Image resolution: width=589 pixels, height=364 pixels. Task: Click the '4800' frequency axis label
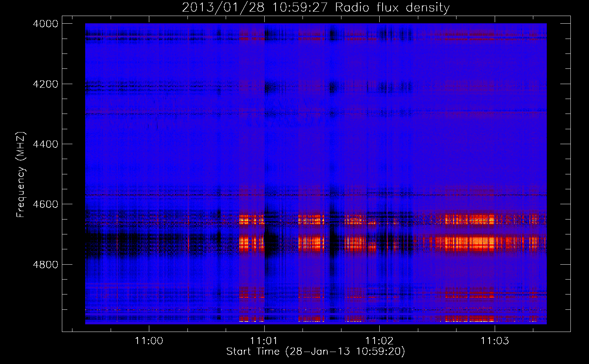coord(46,265)
